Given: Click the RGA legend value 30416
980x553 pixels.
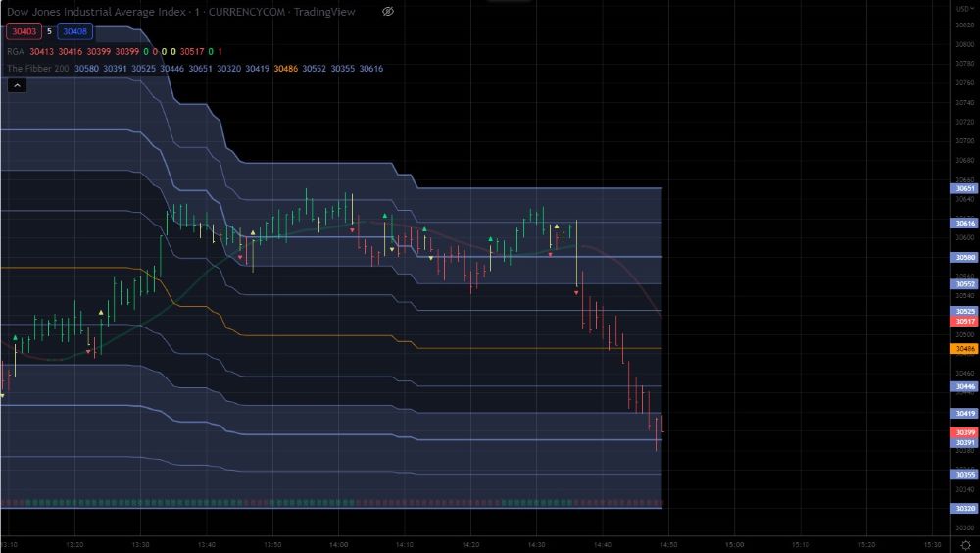Looking at the screenshot, I should pos(71,51).
